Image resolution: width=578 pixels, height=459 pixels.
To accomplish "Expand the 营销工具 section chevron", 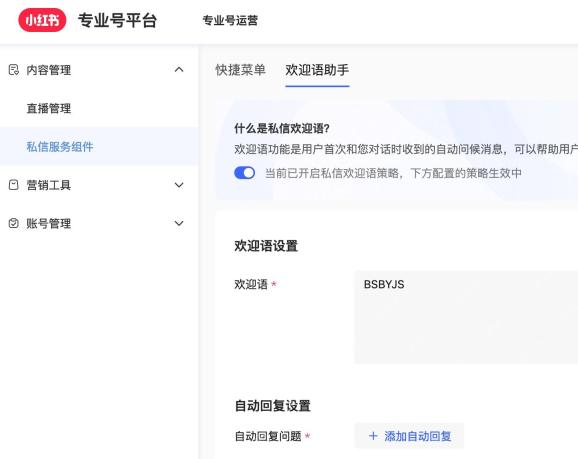I will tap(179, 185).
